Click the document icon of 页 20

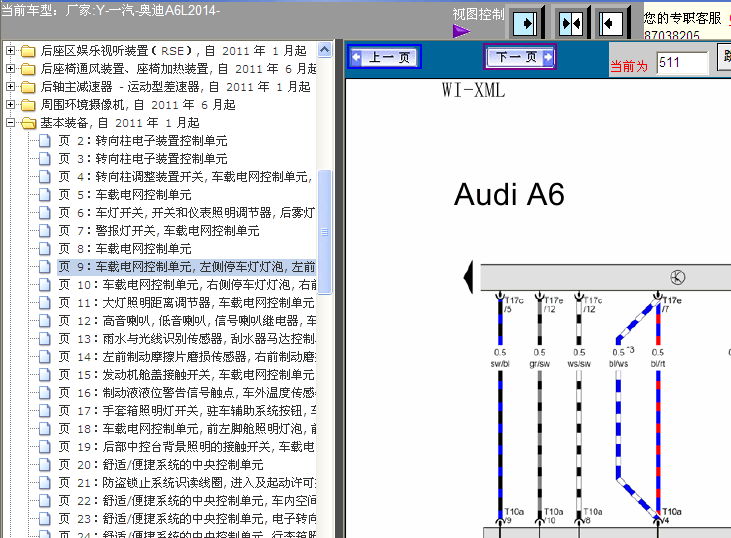pyautogui.click(x=45, y=465)
